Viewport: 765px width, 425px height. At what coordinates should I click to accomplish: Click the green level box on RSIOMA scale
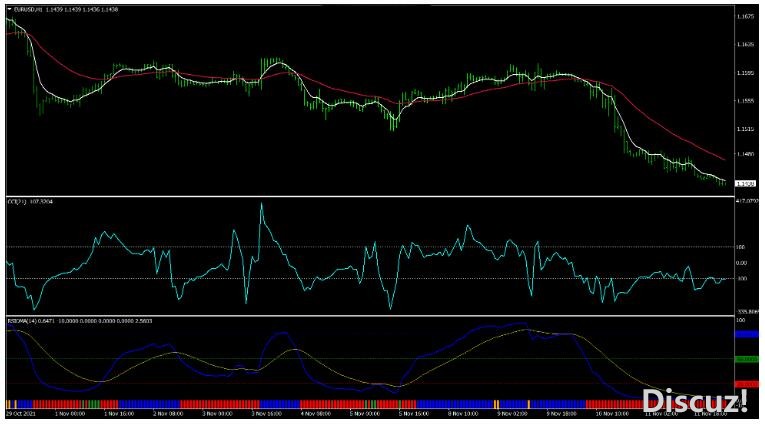(x=746, y=359)
